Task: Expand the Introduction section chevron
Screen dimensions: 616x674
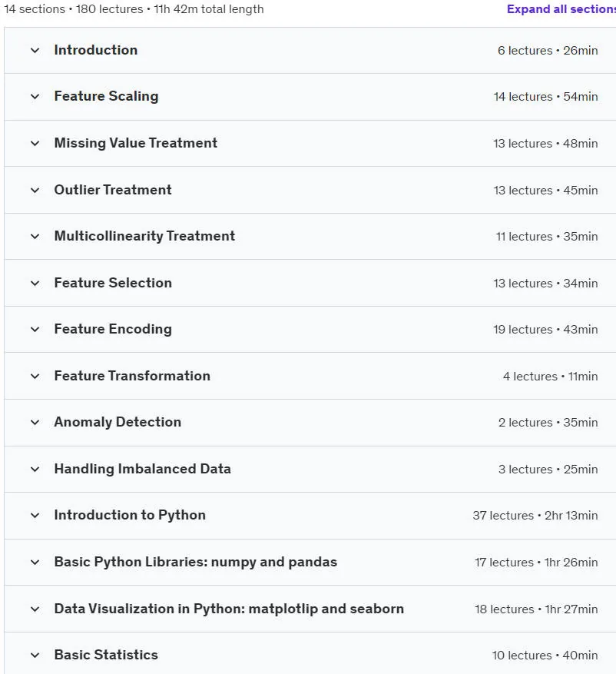Action: 35,51
